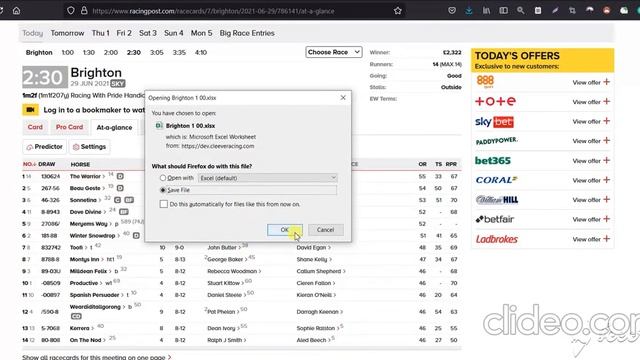Select the 'Open with' radio option

pyautogui.click(x=163, y=178)
